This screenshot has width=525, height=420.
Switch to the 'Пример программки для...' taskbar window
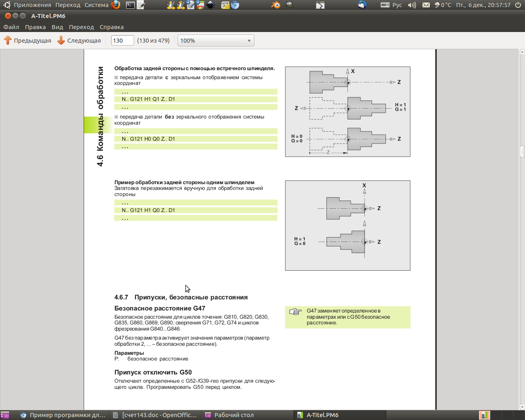(x=63, y=415)
